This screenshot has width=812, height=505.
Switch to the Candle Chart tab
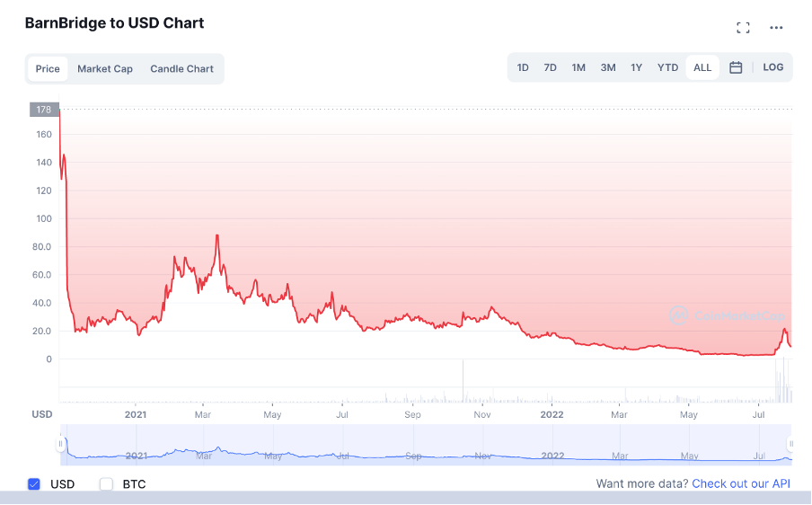[181, 68]
